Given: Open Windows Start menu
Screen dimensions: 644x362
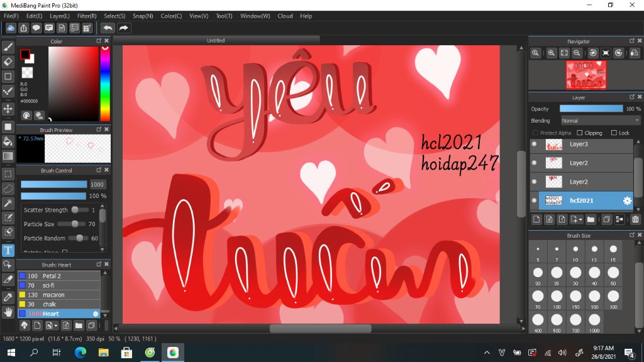Looking at the screenshot, I should tap(11, 352).
